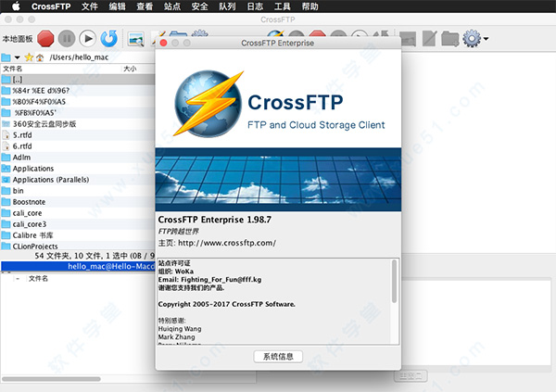This screenshot has height=392, width=556.
Task: Click the gray pause button in local toolbar
Action: point(67,38)
